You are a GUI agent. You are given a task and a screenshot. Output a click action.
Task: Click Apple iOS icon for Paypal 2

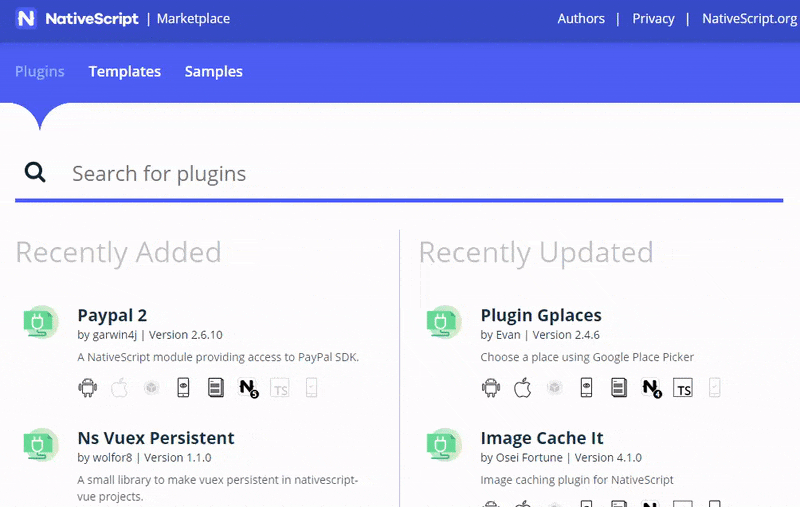tap(119, 388)
